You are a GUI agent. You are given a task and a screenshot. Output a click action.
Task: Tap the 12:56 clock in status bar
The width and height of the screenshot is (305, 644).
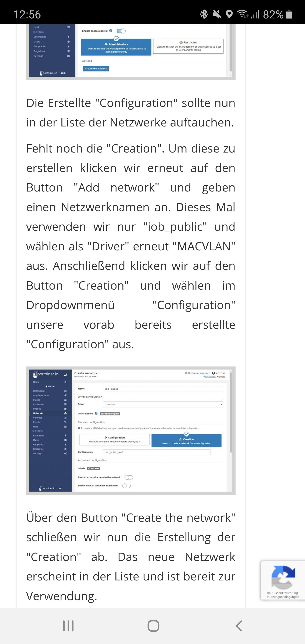(27, 14)
